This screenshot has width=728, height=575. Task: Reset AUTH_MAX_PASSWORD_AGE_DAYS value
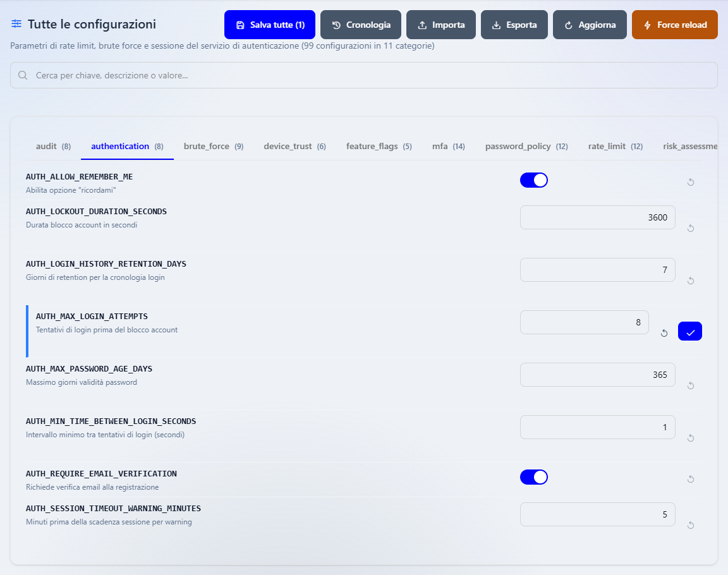point(690,385)
